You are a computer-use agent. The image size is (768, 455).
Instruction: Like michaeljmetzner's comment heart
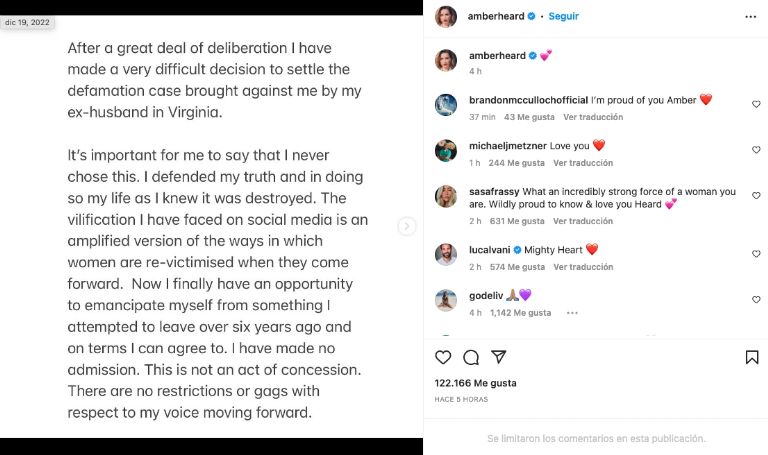click(756, 150)
